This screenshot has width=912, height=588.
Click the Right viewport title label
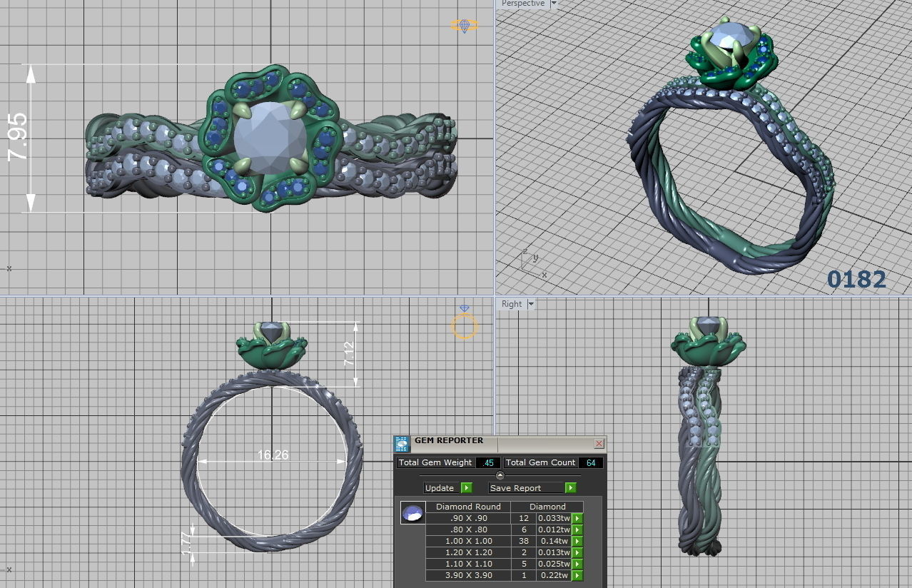(512, 304)
